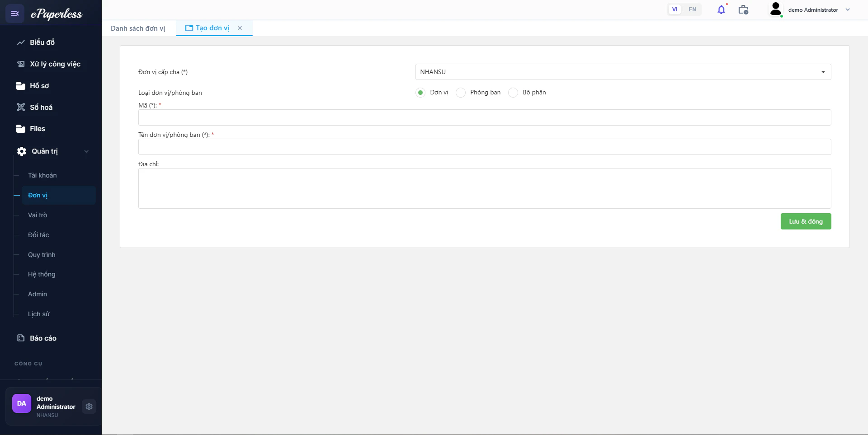
Task: Open Hệ thống submenu item
Action: [x=42, y=274]
